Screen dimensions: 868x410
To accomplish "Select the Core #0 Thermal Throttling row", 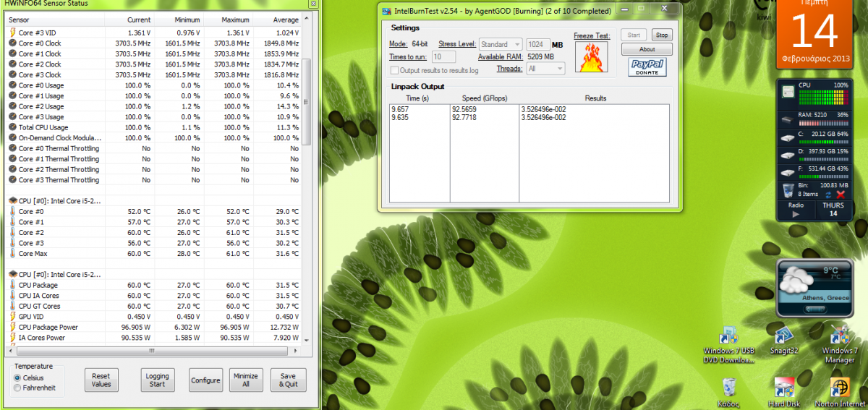I will pos(153,148).
